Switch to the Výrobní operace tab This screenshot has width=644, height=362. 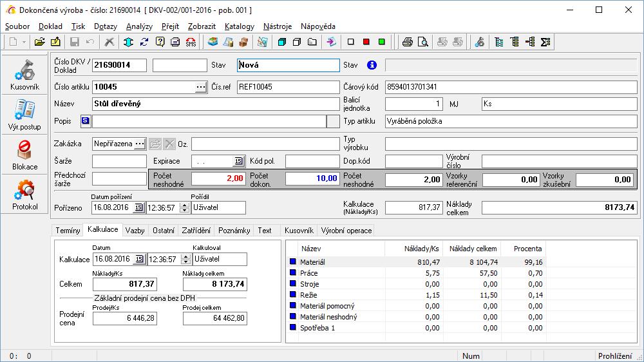(x=346, y=231)
